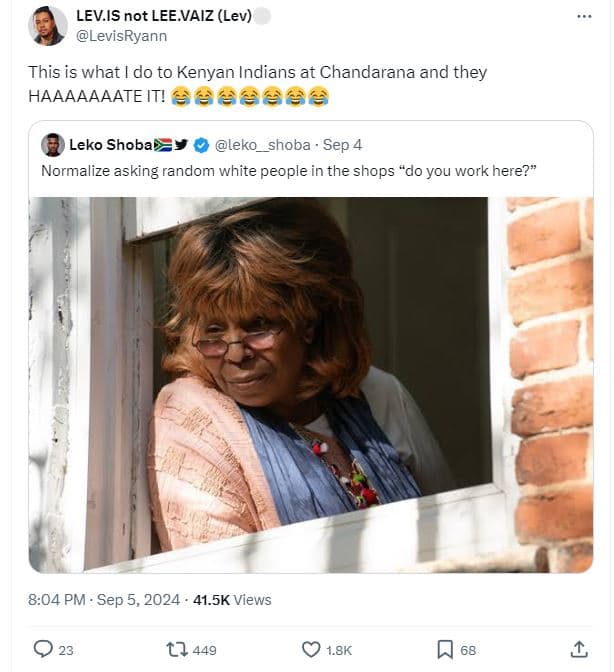Image resolution: width=614 pixels, height=672 pixels.
Task: Open the tweet author's profile picture
Action: pyautogui.click(x=47, y=25)
